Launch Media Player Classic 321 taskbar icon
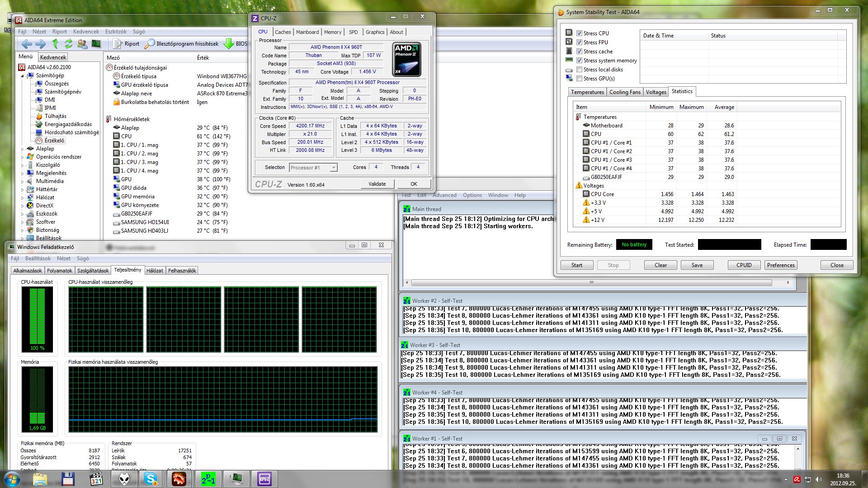This screenshot has height=488, width=868. pos(96,479)
